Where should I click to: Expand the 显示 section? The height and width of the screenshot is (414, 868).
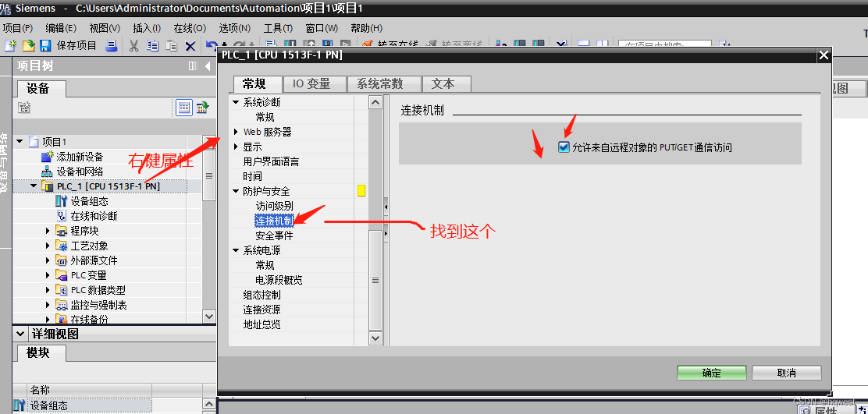[237, 147]
